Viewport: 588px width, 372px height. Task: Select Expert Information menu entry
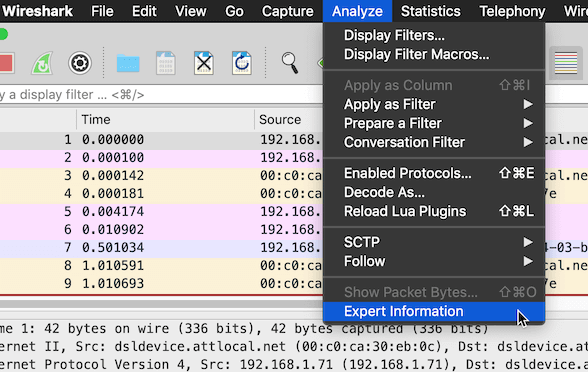[434, 312]
